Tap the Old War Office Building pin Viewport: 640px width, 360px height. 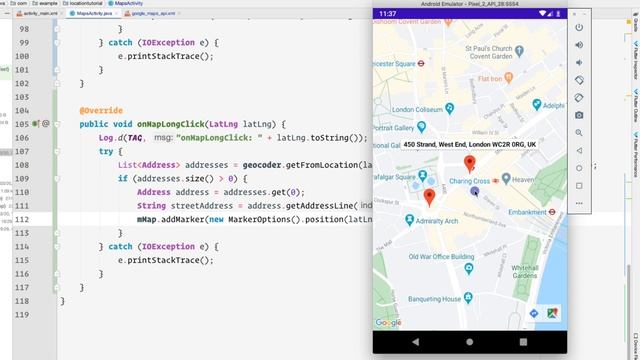(x=469, y=269)
